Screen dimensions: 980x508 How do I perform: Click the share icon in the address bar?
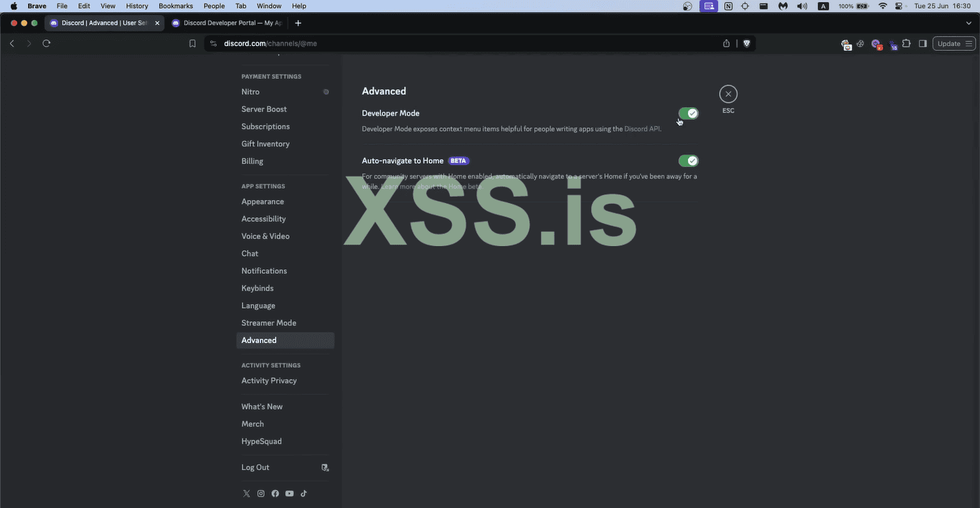pos(725,43)
